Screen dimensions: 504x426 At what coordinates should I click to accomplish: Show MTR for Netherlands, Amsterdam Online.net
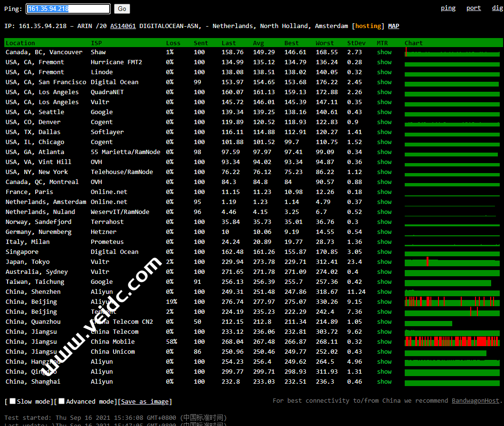click(x=384, y=202)
